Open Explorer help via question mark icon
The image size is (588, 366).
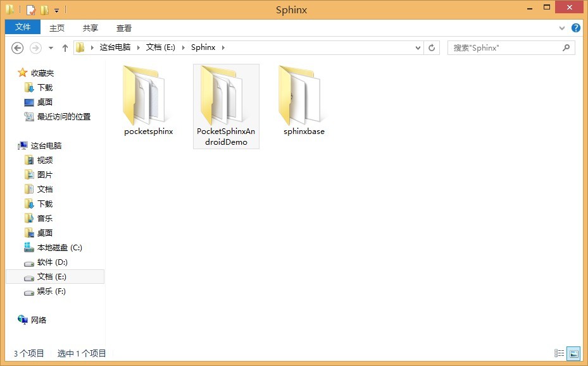click(x=575, y=28)
